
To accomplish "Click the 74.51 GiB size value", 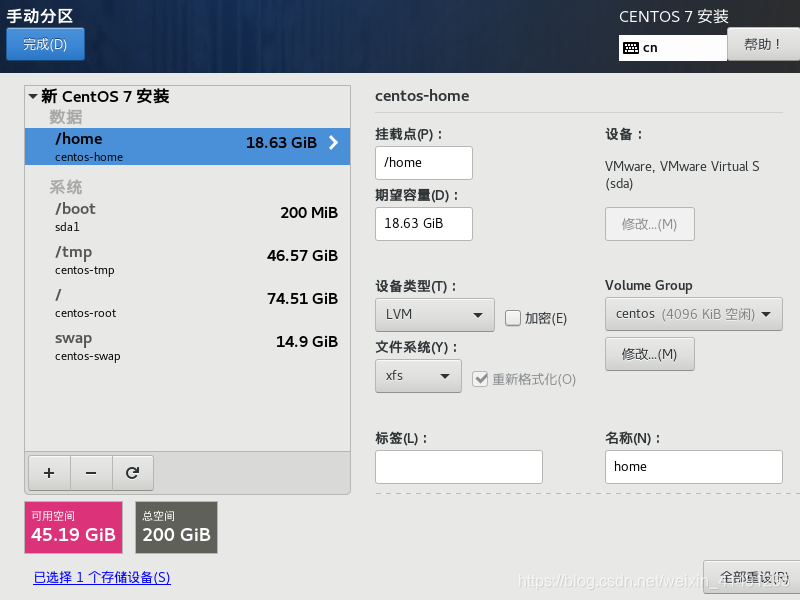I will coord(302,298).
